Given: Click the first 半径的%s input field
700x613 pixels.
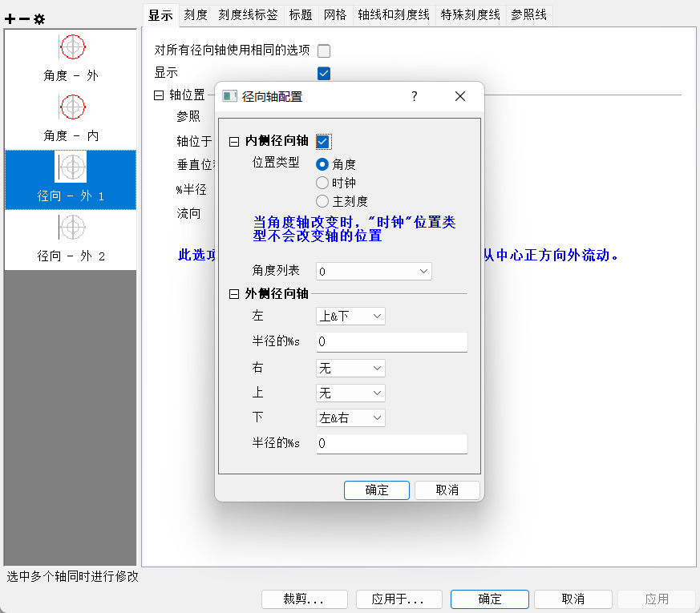Looking at the screenshot, I should coord(391,342).
